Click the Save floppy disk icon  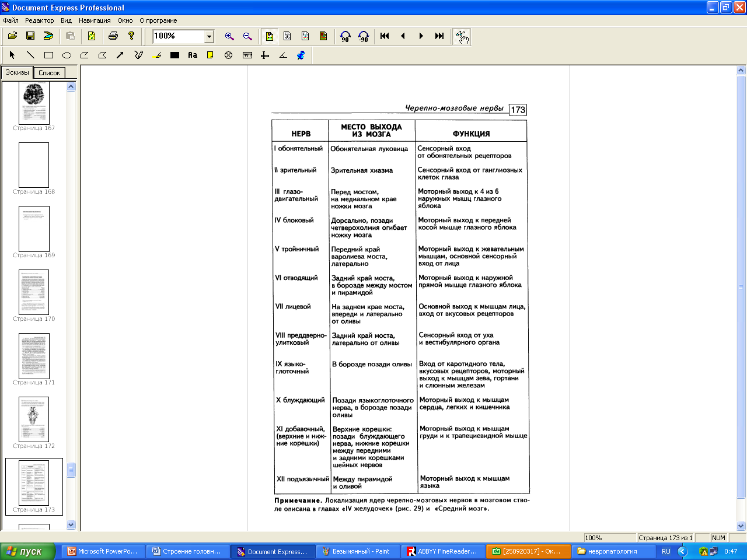[30, 36]
